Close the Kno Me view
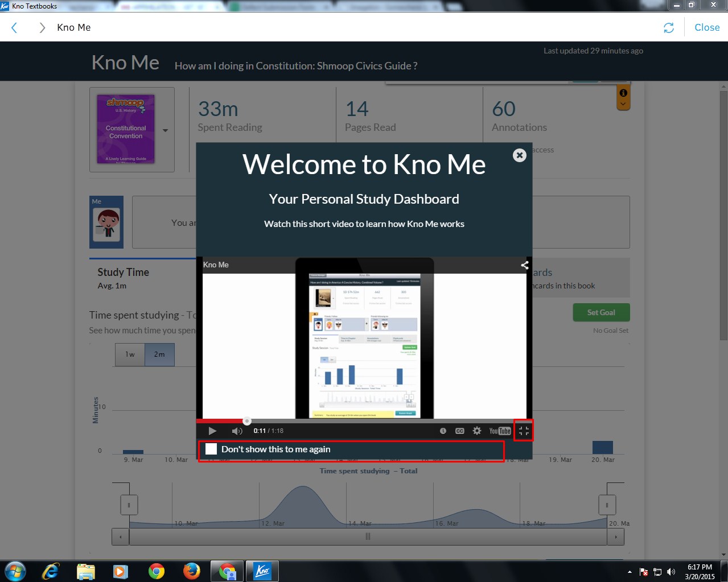This screenshot has height=582, width=728. 707,27
